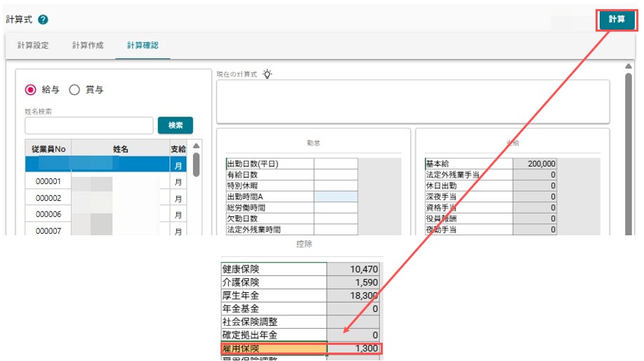
Task: Click the 検索 search button
Action: pos(176,125)
